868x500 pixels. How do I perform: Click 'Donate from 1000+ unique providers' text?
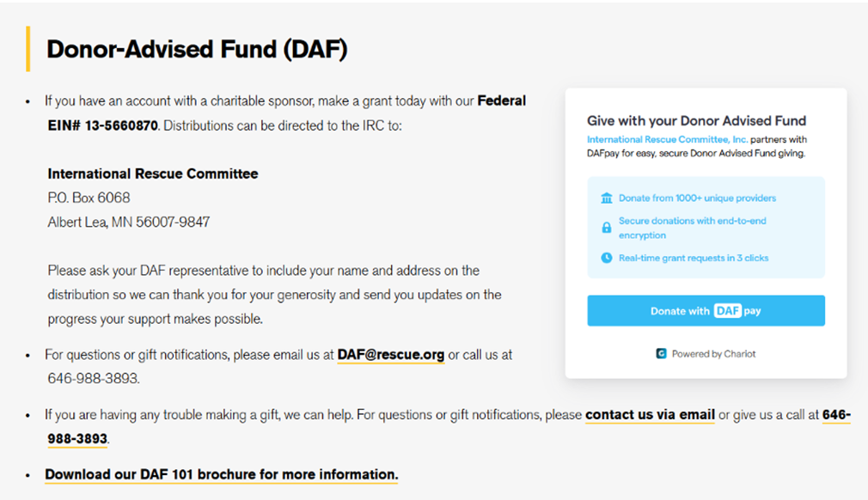click(x=697, y=198)
